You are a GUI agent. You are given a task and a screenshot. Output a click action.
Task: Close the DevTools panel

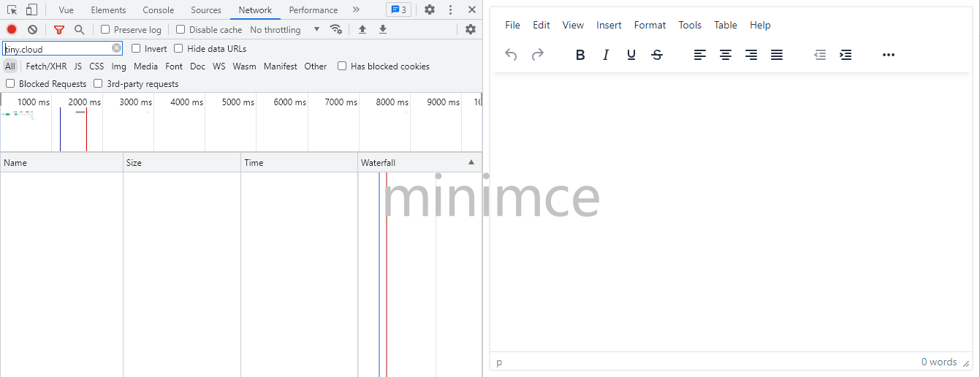472,9
